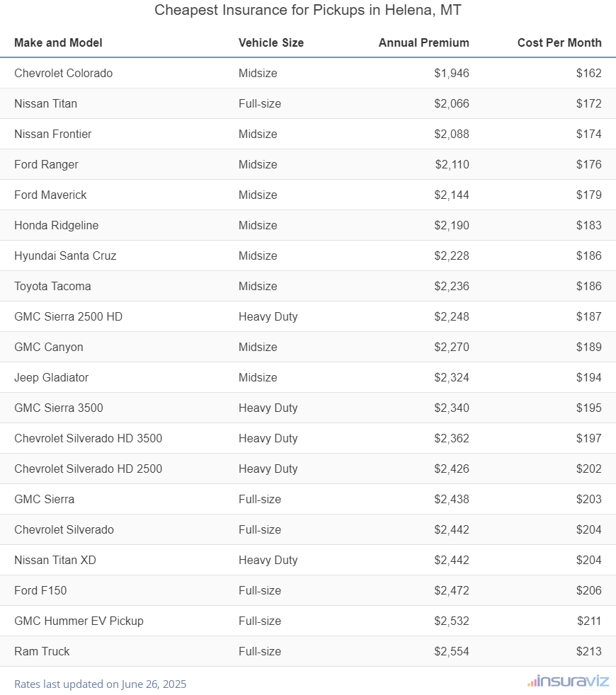Click the Insuraviz logo icon
This screenshot has width=616, height=695.
531,682
